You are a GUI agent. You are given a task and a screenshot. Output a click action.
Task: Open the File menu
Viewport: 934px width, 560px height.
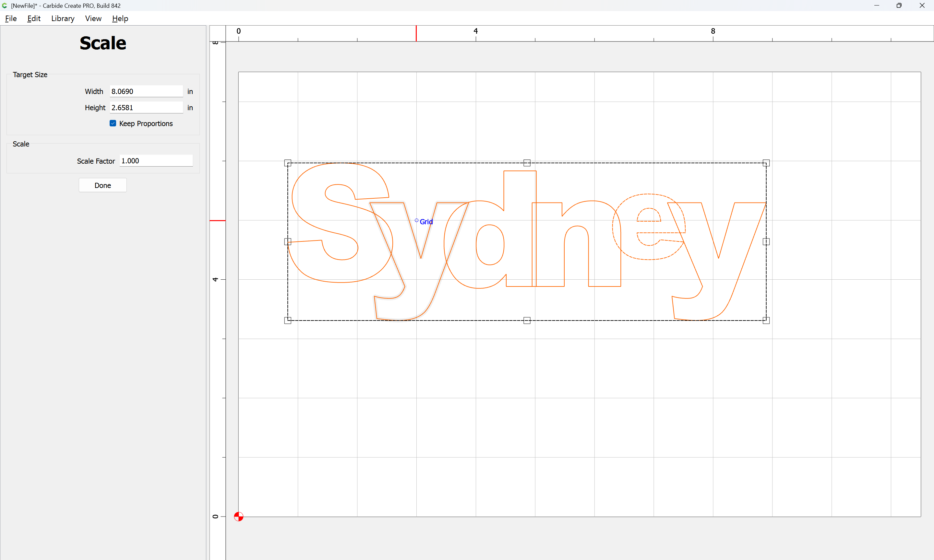coord(11,18)
